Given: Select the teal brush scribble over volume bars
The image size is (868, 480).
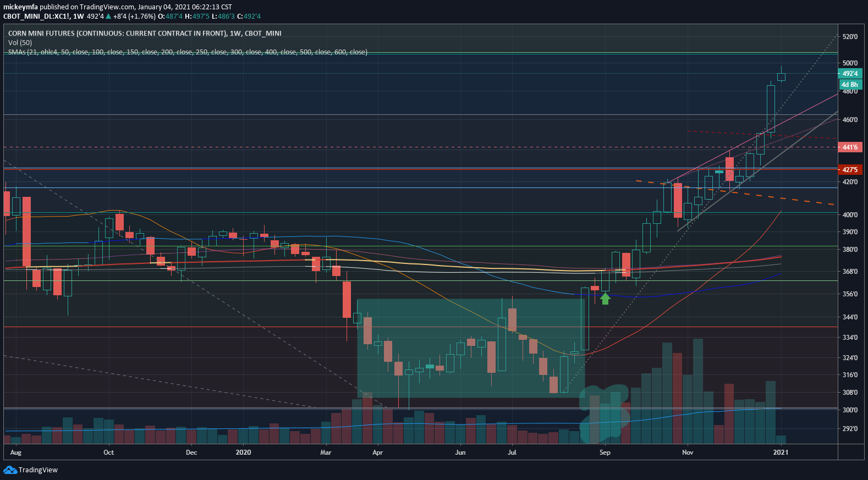Looking at the screenshot, I should (604, 413).
